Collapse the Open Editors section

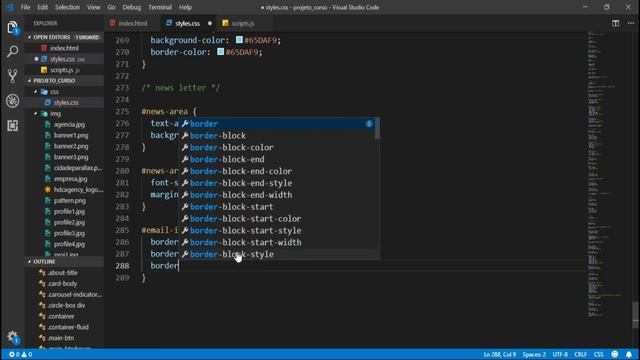tap(64, 37)
